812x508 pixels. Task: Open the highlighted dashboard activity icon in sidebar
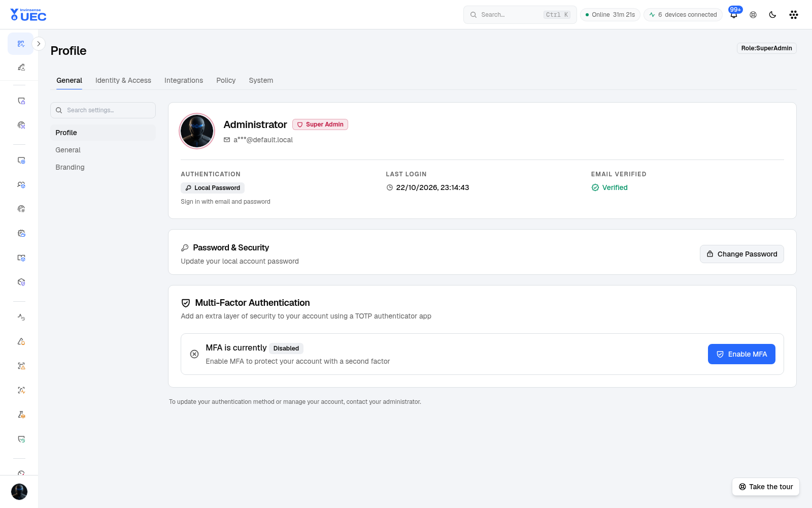[x=21, y=44]
